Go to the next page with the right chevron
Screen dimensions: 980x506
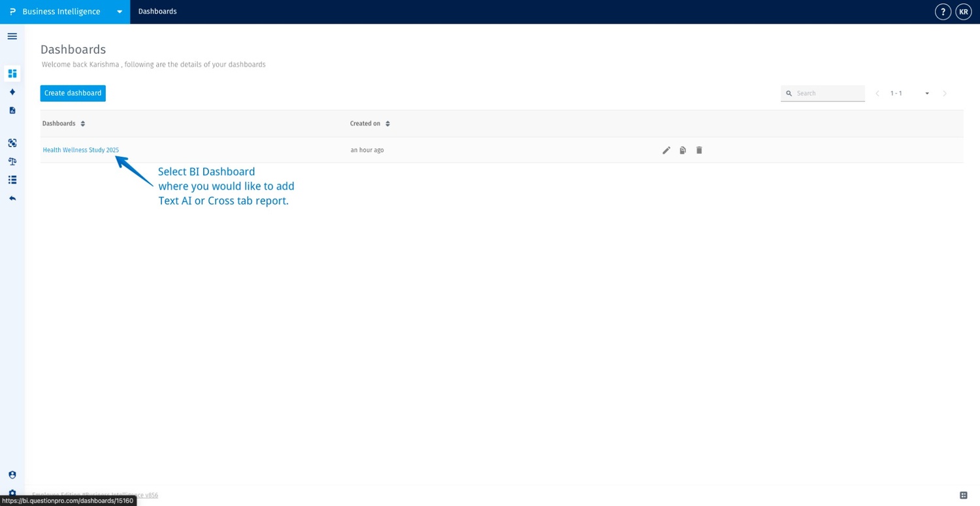click(945, 93)
